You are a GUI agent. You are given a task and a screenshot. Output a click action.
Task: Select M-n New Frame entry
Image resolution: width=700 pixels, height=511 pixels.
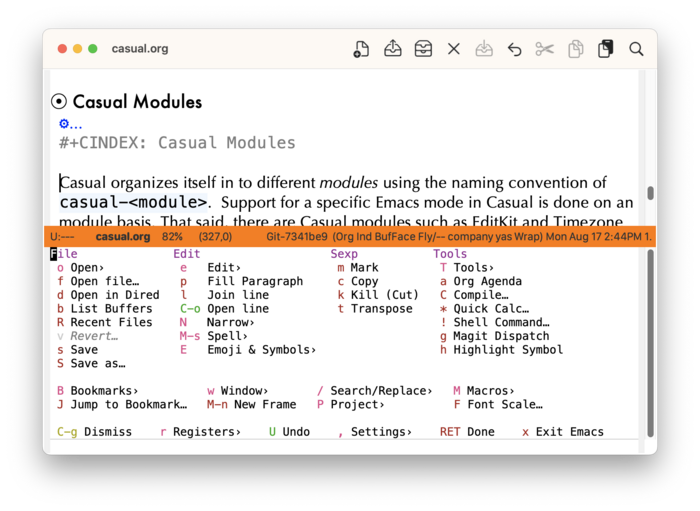[251, 404]
